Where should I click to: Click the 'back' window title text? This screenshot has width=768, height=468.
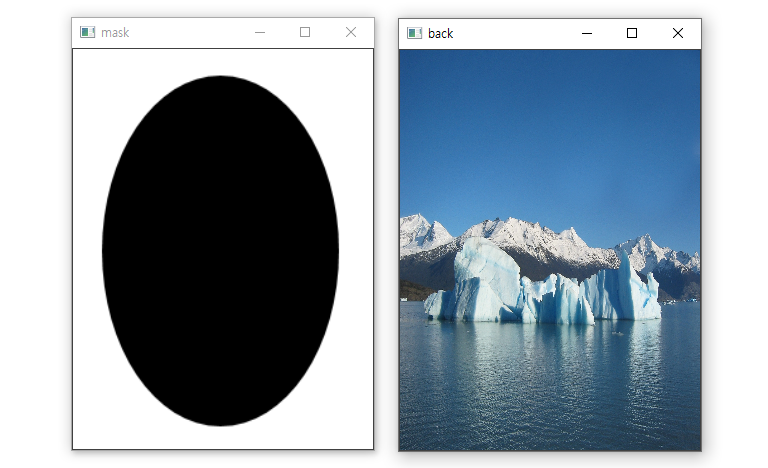441,34
